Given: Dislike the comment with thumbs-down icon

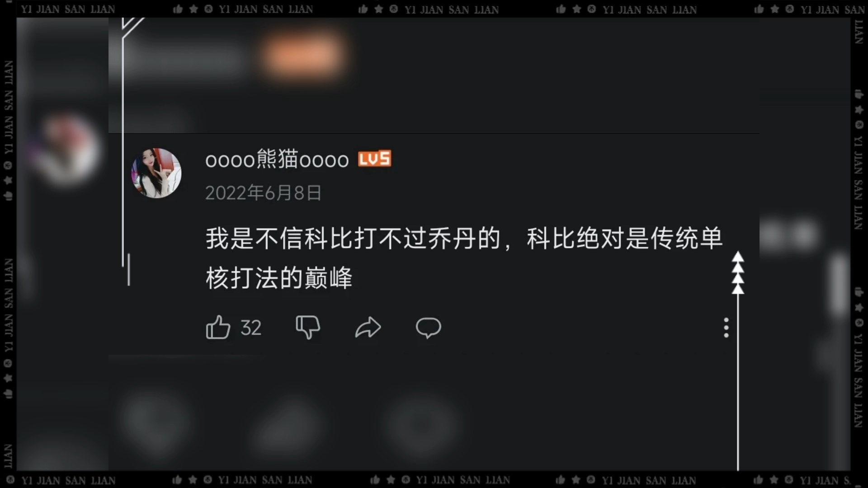Looking at the screenshot, I should tap(308, 327).
